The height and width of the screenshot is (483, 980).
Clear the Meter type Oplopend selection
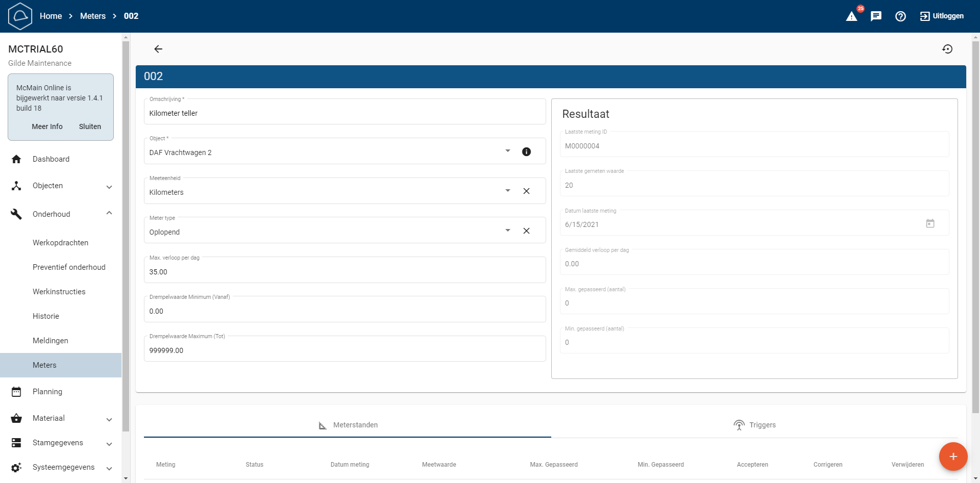click(526, 231)
